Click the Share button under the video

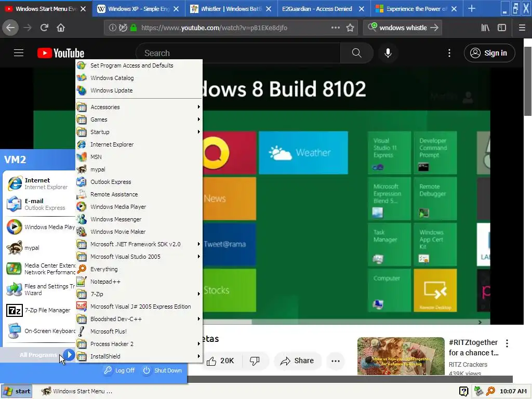[297, 361]
